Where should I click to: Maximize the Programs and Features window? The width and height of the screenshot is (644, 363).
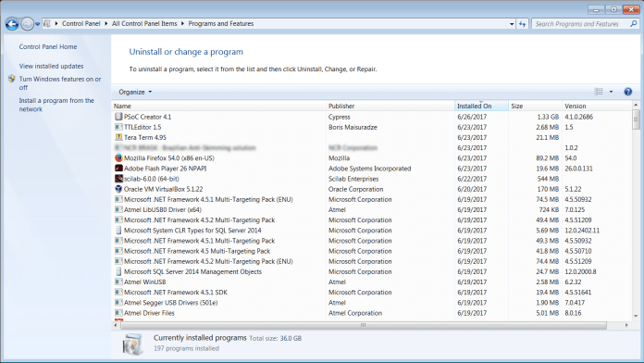(613, 9)
